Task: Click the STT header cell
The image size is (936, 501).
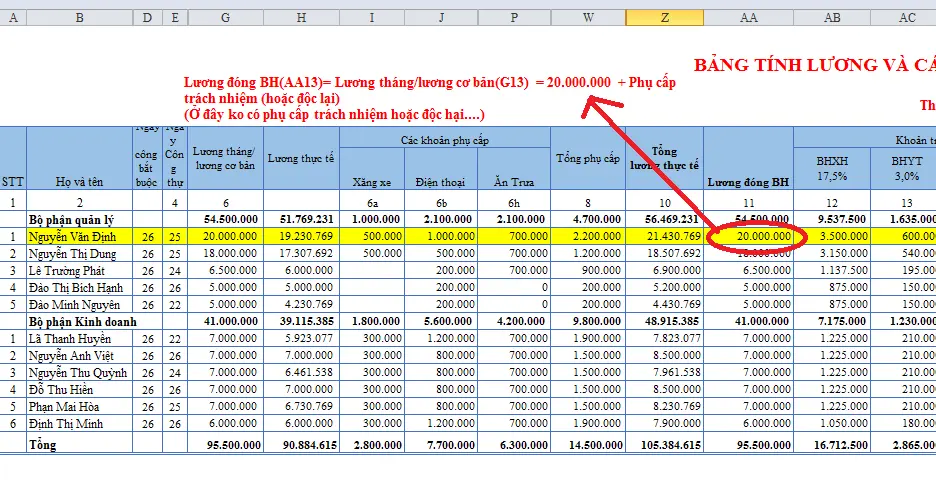Action: coord(13,158)
